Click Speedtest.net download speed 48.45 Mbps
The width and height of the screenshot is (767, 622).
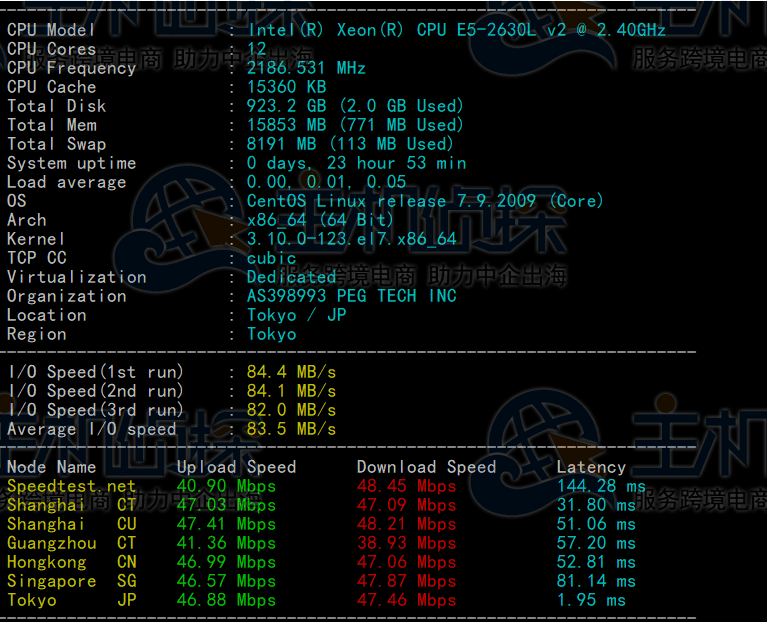pos(406,487)
